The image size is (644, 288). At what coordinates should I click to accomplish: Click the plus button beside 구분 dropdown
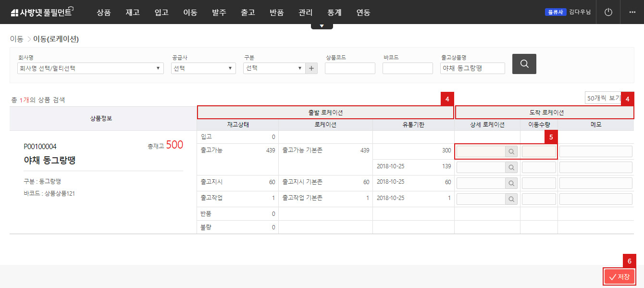click(x=312, y=68)
